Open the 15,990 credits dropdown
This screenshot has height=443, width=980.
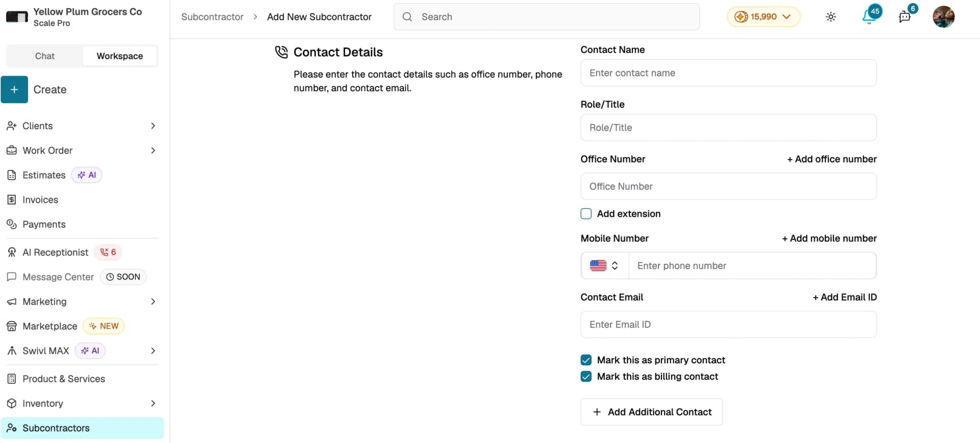763,17
